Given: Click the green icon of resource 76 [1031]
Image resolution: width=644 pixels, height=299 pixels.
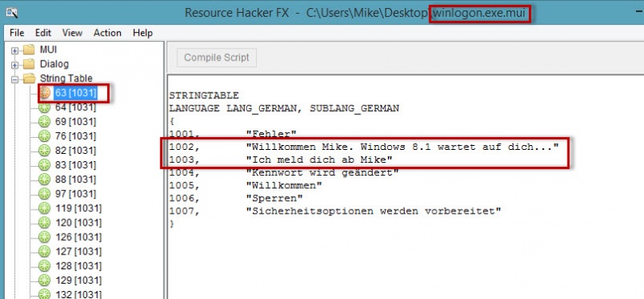Looking at the screenshot, I should [45, 136].
